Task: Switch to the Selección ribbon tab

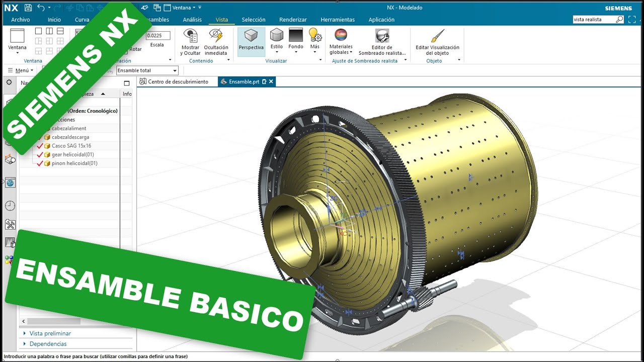Action: [x=254, y=20]
